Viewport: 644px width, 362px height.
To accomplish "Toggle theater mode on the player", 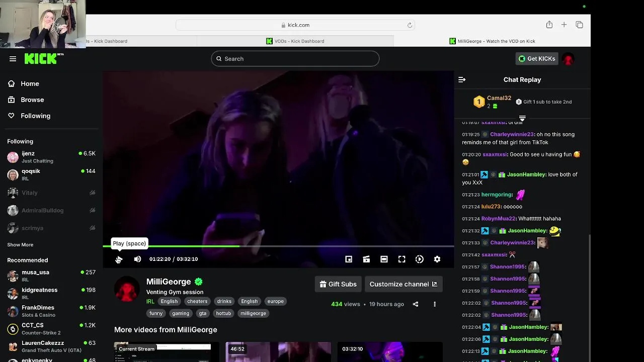I will tap(384, 259).
